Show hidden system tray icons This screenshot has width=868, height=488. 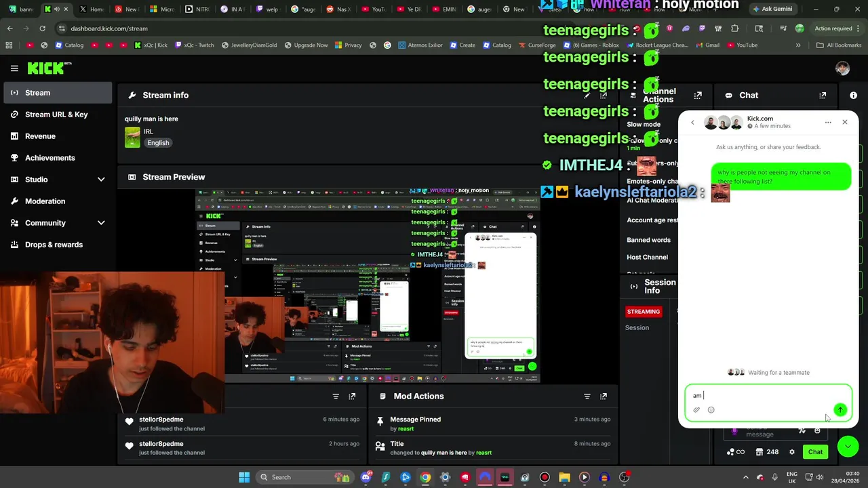[746, 477]
